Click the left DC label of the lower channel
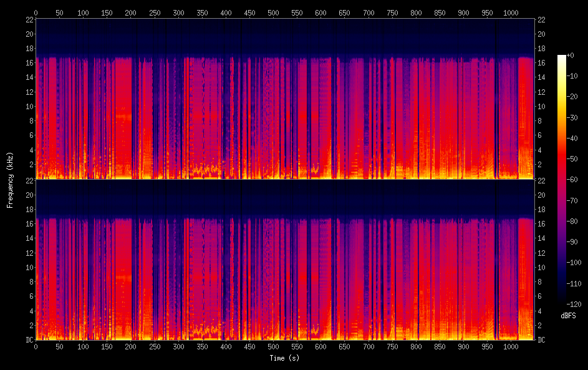Image resolution: width=588 pixels, height=370 pixels. pos(29,340)
